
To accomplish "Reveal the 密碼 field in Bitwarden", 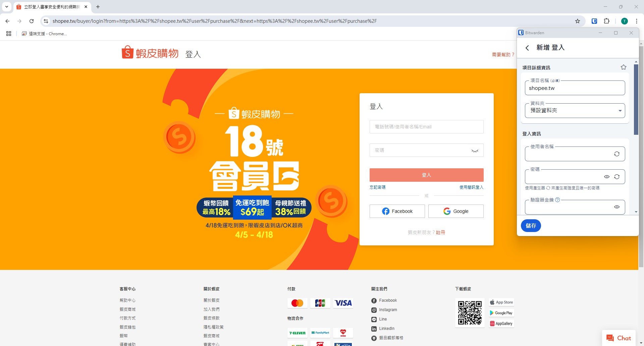I will pos(607,177).
